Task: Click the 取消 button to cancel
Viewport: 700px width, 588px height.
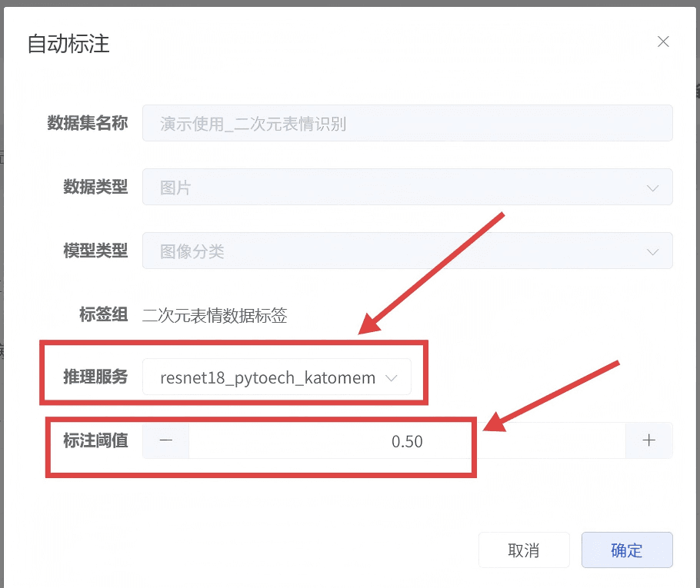Action: [524, 550]
